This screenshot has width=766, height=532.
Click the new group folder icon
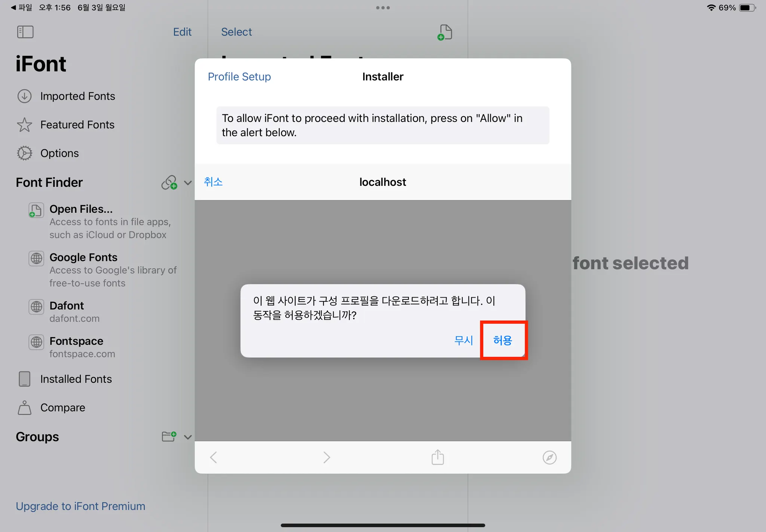(169, 436)
